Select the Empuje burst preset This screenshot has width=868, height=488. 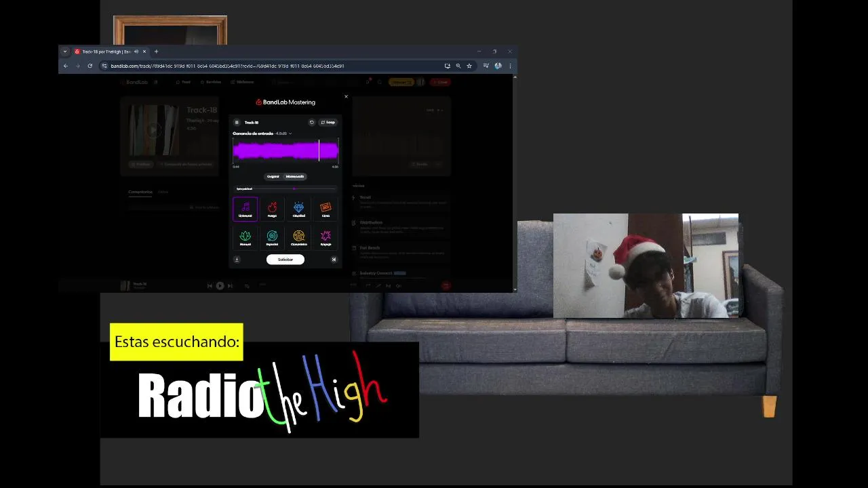[325, 237]
